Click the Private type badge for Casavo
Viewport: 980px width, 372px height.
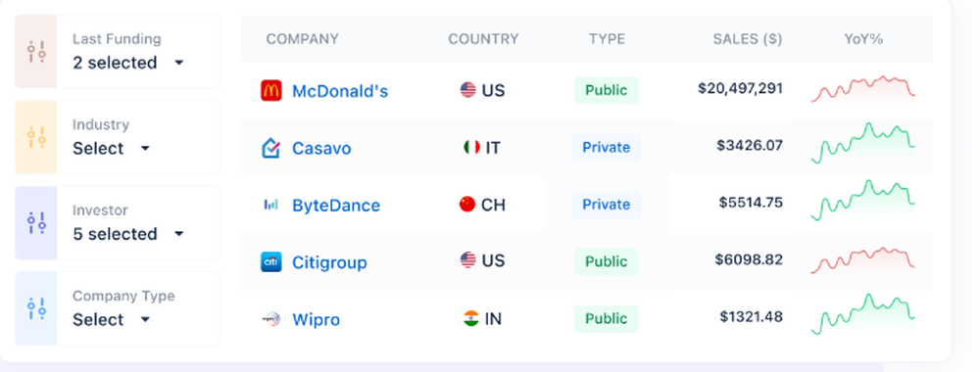(607, 147)
